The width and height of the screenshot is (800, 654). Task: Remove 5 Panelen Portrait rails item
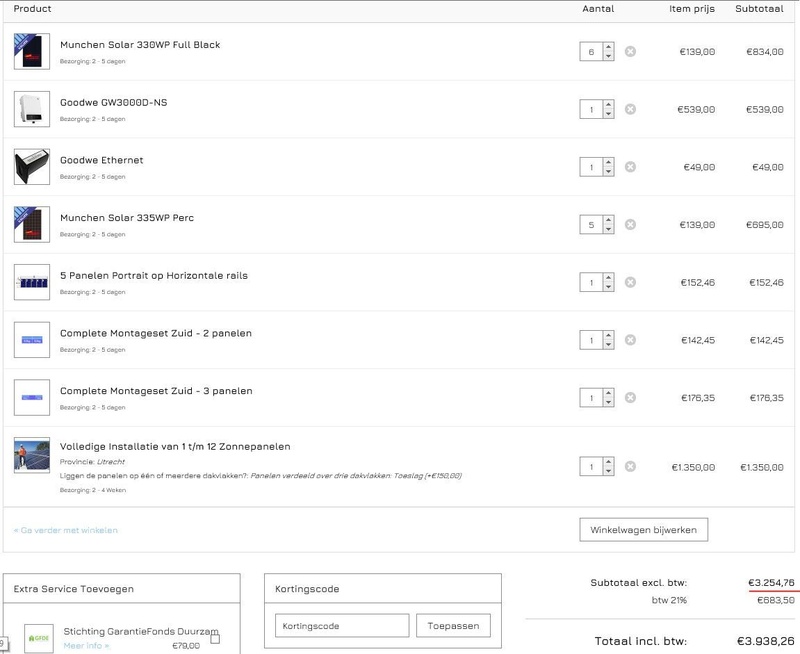click(x=630, y=283)
